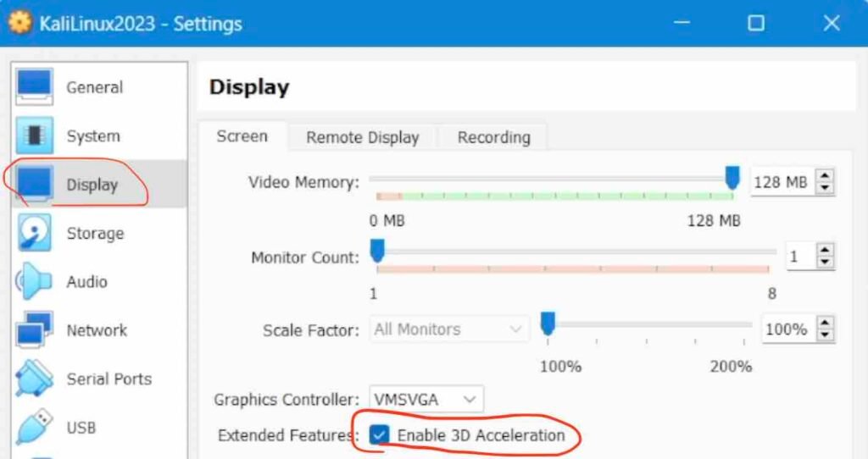868x459 pixels.
Task: Select the Screen tab
Action: point(242,136)
